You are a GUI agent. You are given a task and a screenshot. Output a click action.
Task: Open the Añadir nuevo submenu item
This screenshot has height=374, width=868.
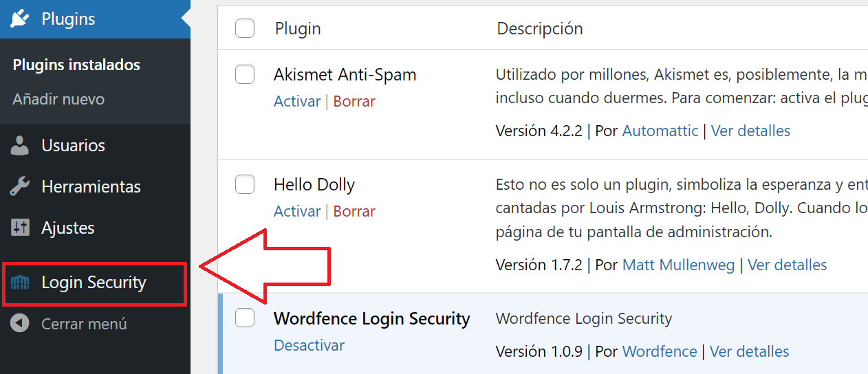click(58, 99)
